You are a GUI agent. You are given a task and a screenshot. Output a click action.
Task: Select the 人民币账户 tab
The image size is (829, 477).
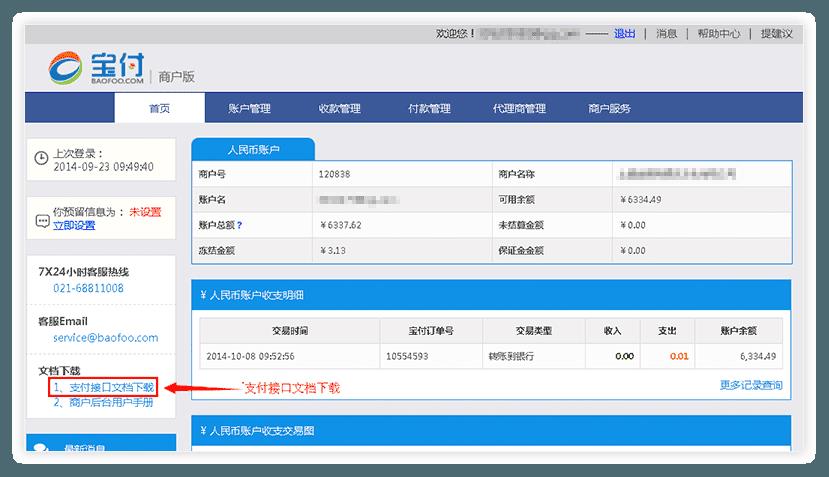coord(253,150)
